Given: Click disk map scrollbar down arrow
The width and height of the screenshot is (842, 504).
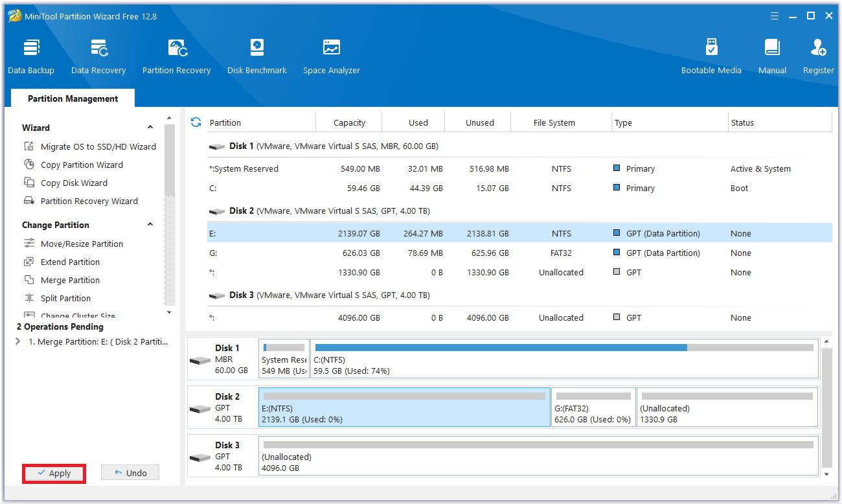Looking at the screenshot, I should (826, 474).
